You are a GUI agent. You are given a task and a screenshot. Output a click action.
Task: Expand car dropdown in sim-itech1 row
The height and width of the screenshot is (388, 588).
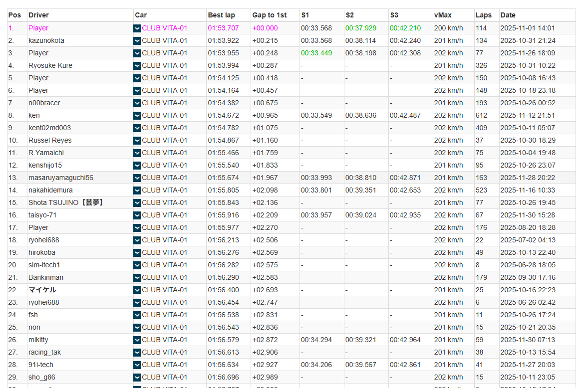137,265
